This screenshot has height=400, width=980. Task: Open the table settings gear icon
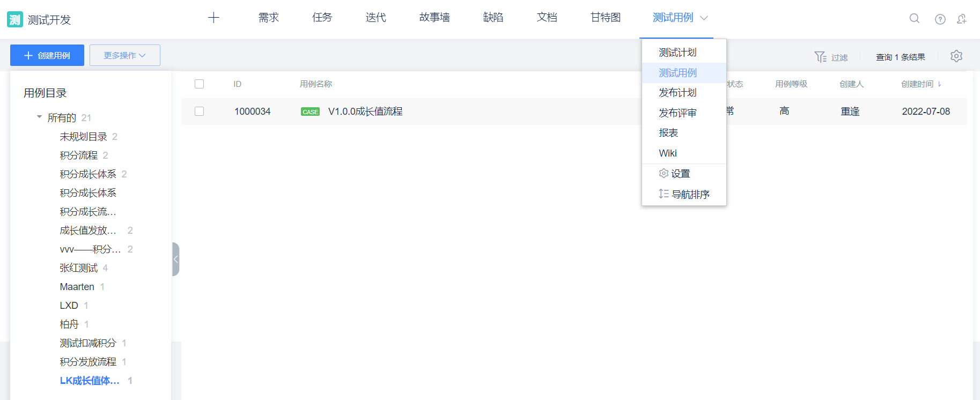tap(956, 56)
